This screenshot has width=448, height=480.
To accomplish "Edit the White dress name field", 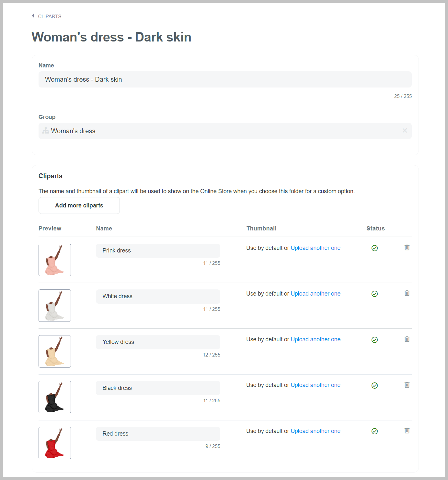I will (158, 296).
